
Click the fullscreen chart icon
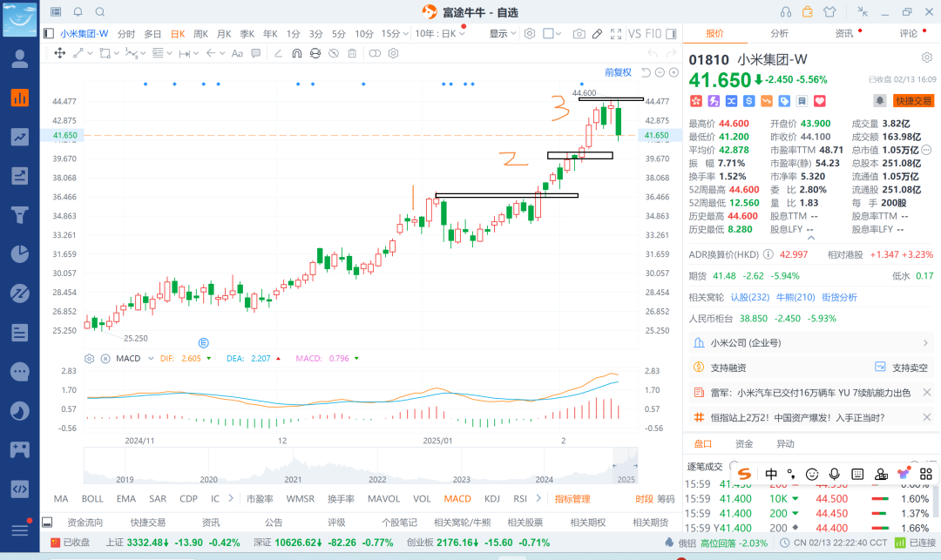[x=616, y=34]
